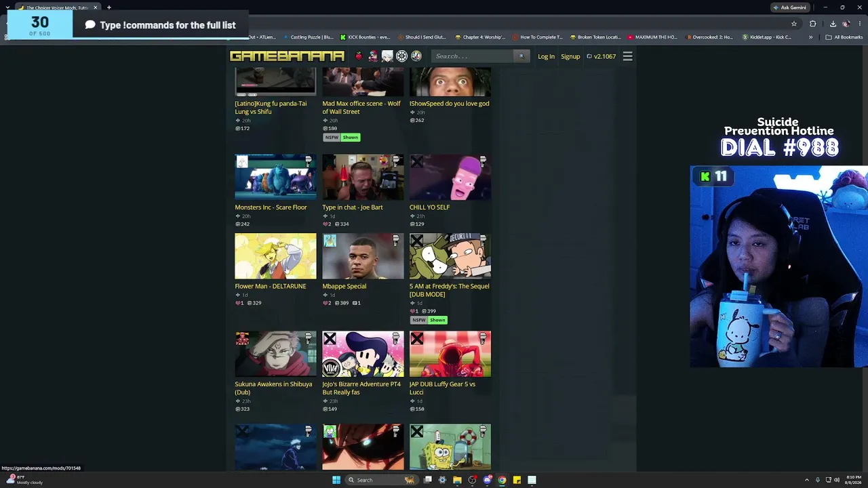Click the 'Mad Max office scene' title link

point(361,108)
